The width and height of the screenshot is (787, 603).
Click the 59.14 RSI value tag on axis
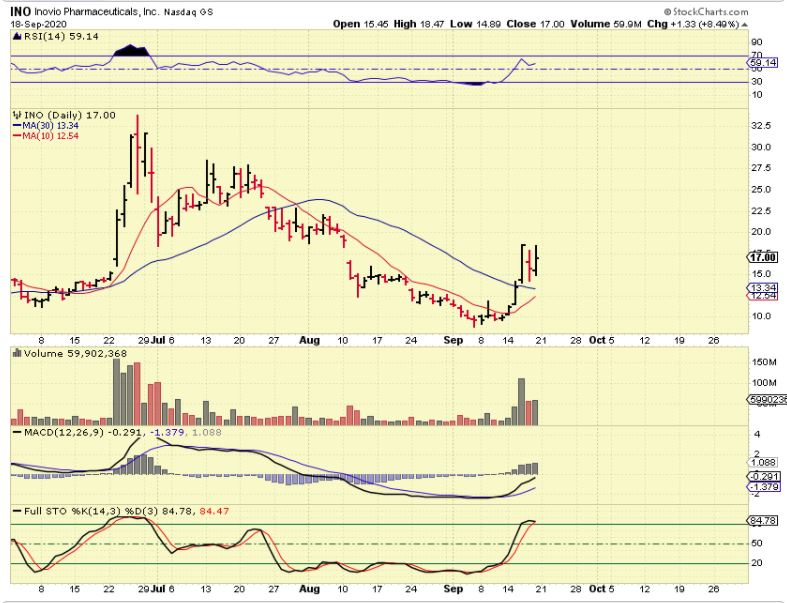point(763,63)
